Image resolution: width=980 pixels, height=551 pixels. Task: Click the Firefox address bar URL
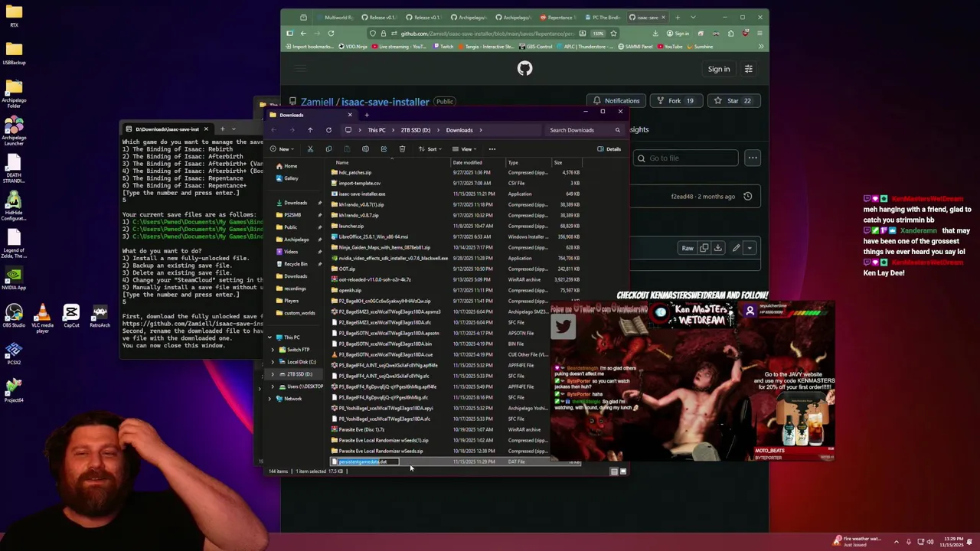(486, 33)
